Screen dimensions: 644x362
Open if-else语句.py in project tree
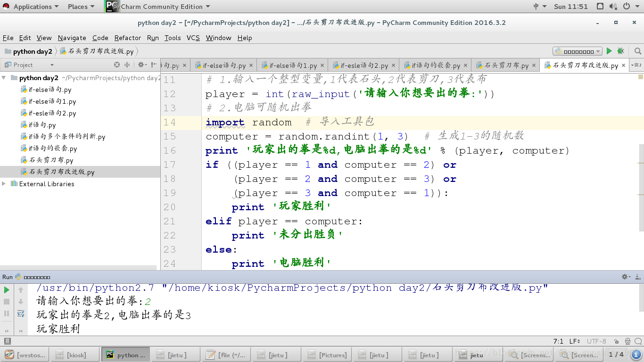click(x=50, y=90)
